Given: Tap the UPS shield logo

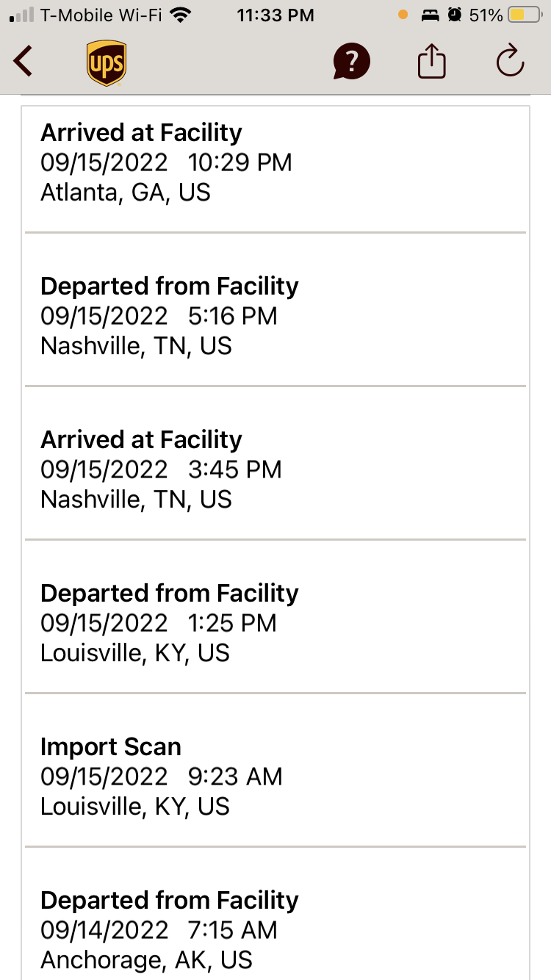Looking at the screenshot, I should [107, 62].
